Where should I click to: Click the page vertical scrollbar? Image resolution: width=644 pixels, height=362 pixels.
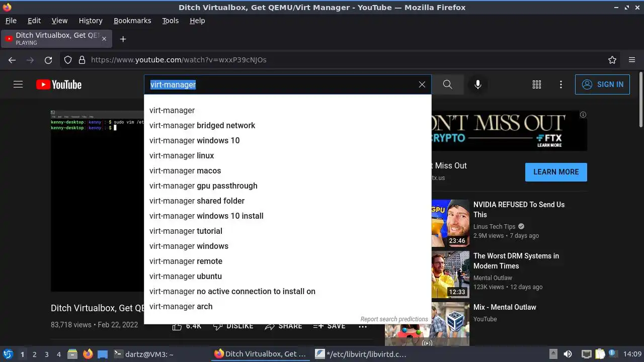click(x=640, y=100)
